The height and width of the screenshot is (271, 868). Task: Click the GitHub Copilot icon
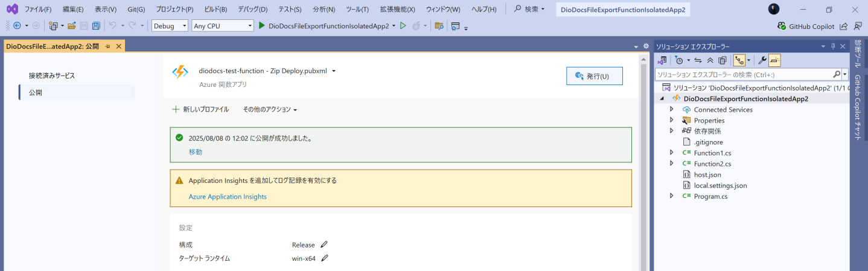(x=782, y=26)
